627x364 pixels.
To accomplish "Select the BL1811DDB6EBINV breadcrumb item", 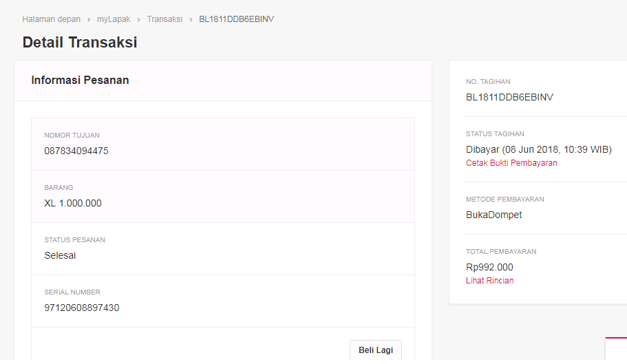I will pyautogui.click(x=236, y=19).
